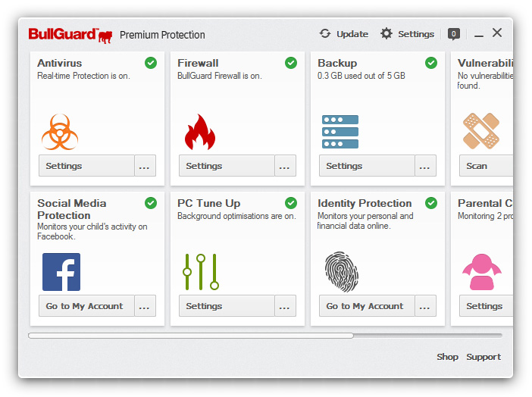This screenshot has height=397, width=532.
Task: Click the Backup server stack icon
Action: (x=340, y=132)
